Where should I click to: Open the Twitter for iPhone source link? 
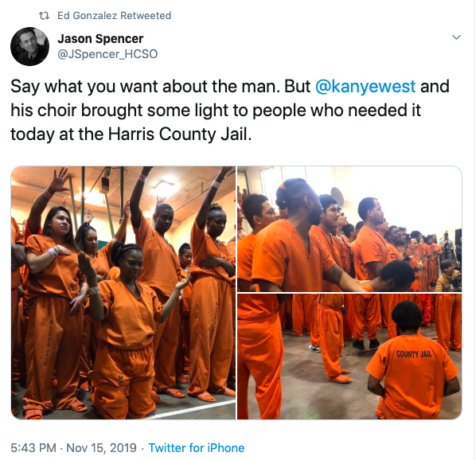pos(197,448)
